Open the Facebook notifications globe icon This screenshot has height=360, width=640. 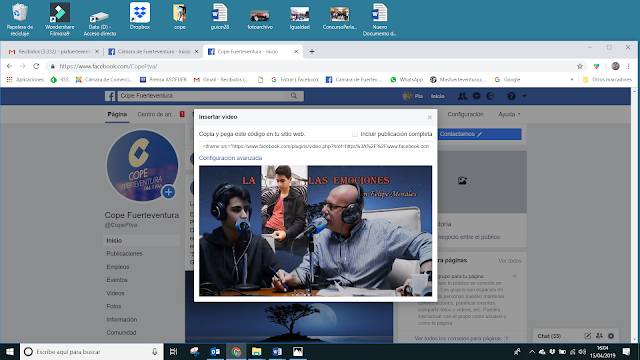490,96
